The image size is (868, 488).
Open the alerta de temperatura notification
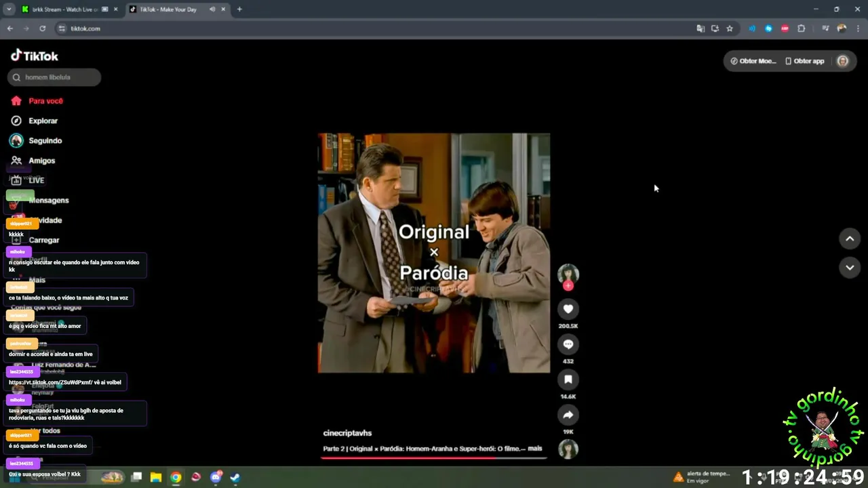(x=702, y=476)
